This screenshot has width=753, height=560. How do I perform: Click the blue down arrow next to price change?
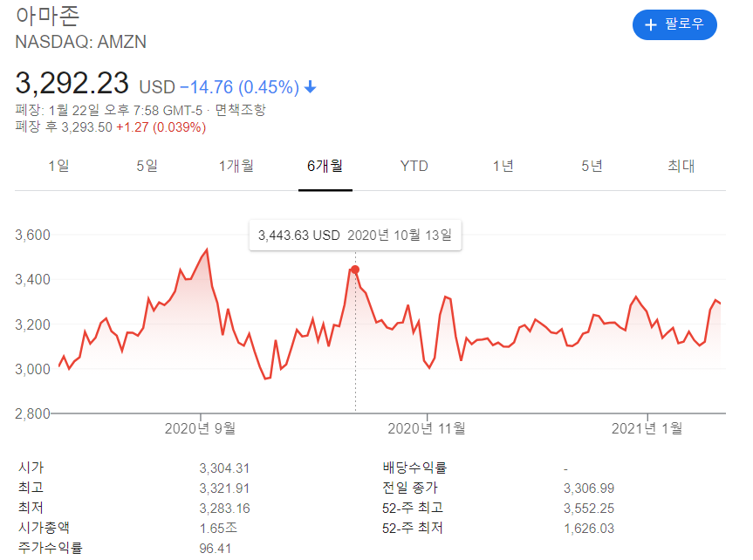point(311,87)
